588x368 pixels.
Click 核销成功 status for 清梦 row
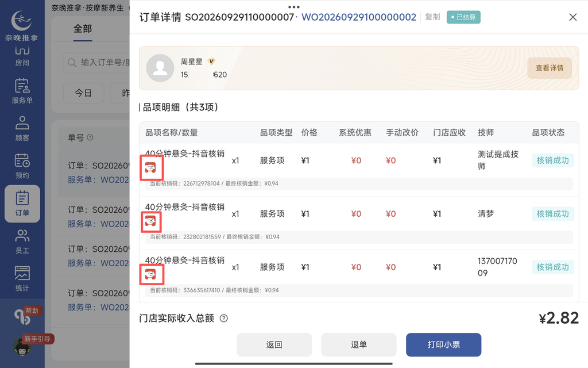(x=553, y=214)
